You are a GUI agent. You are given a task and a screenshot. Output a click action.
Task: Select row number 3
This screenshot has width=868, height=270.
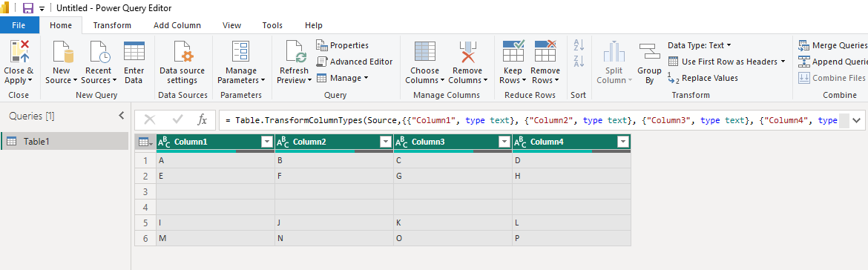coord(145,191)
